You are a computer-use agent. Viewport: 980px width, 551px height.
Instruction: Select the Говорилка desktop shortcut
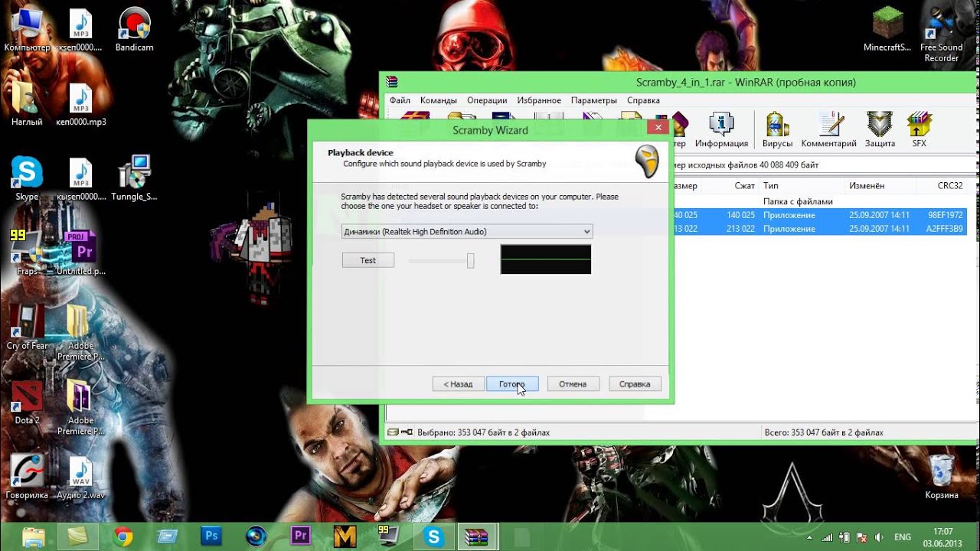click(x=27, y=478)
